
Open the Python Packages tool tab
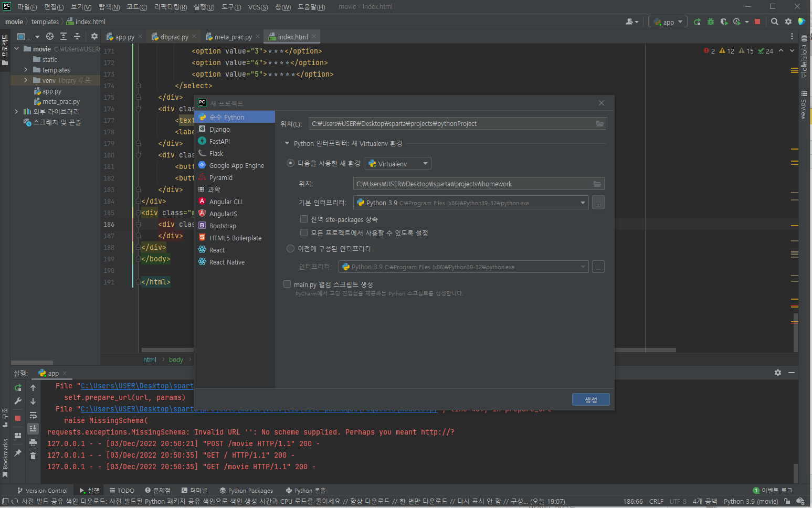coord(246,491)
